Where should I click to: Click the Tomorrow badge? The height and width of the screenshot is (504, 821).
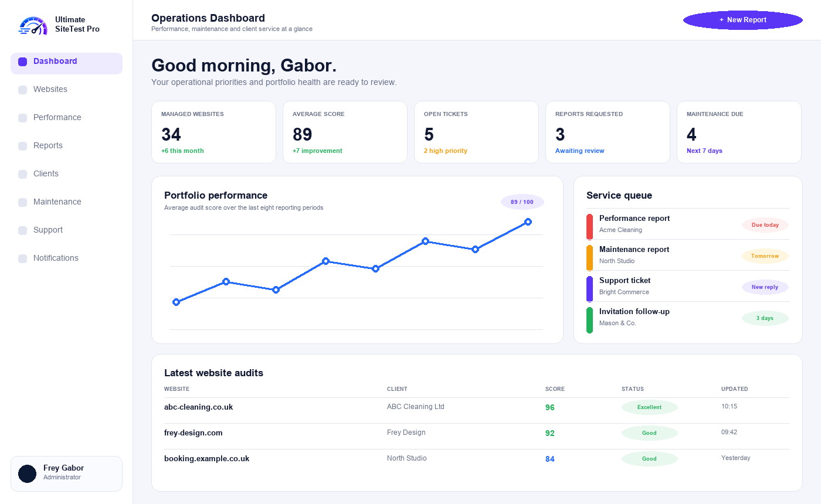tap(765, 256)
